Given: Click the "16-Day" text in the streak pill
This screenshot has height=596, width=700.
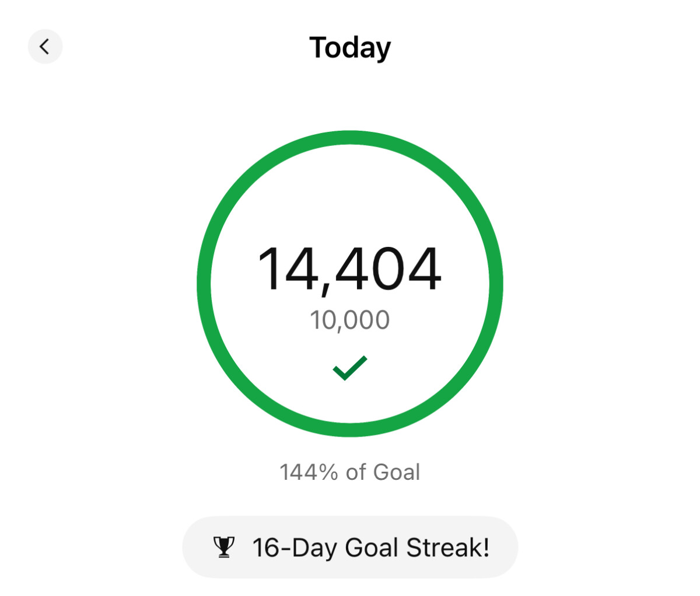Looking at the screenshot, I should pos(294,548).
